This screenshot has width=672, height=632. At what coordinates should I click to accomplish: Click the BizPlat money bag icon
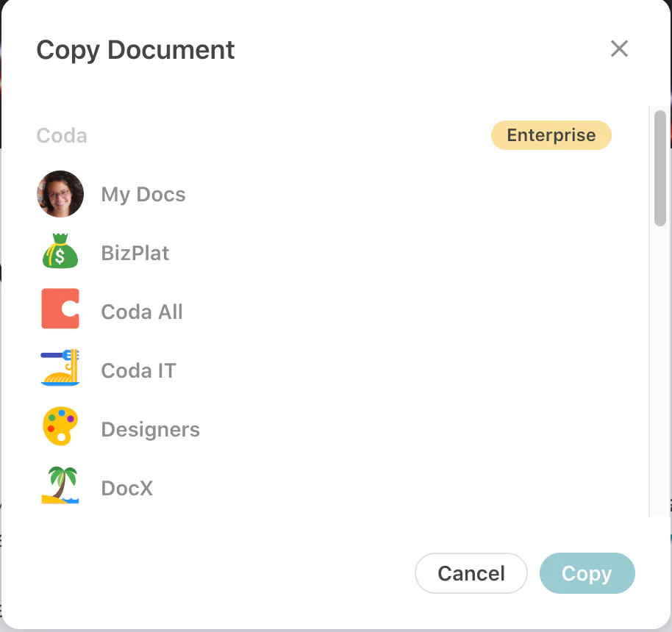60,253
